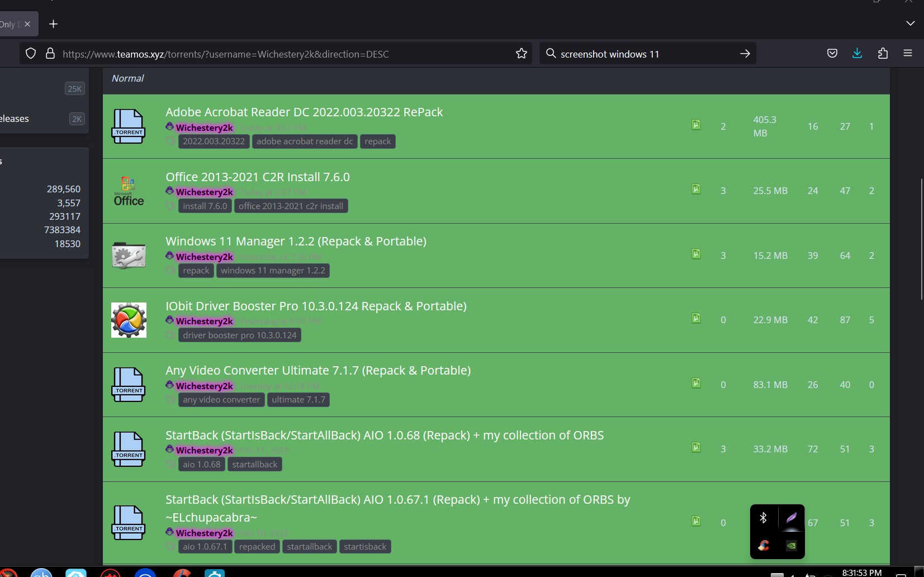Open Wichestery2k profile in Driver Booster row
924x577 pixels.
[205, 321]
